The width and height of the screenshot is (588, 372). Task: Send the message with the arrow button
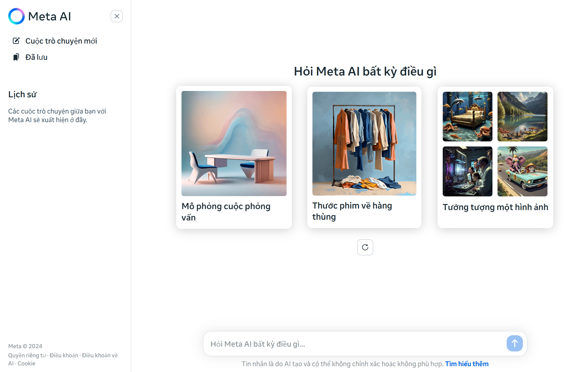pyautogui.click(x=514, y=343)
